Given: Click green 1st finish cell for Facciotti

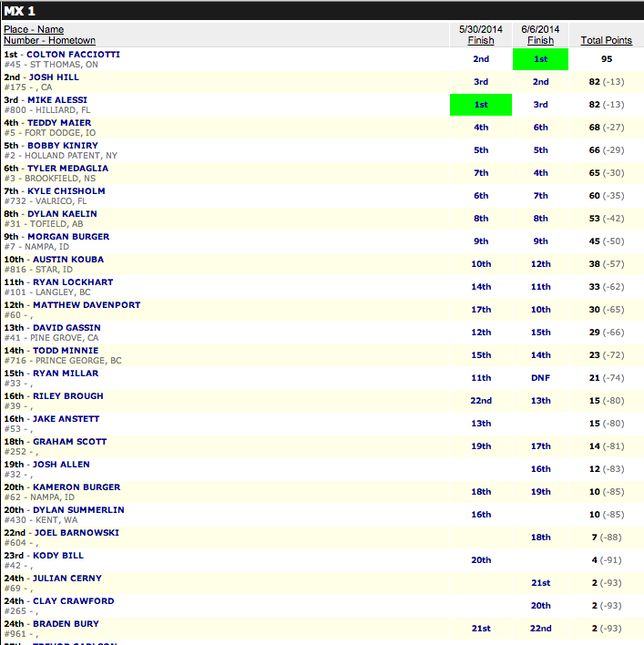Looking at the screenshot, I should click(x=540, y=59).
